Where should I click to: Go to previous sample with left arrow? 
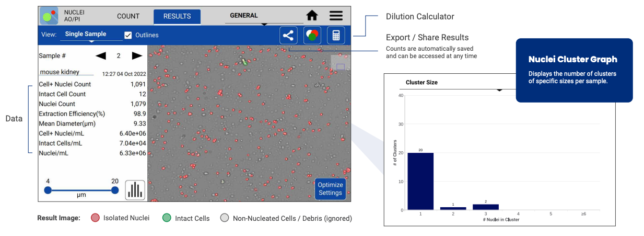(101, 56)
